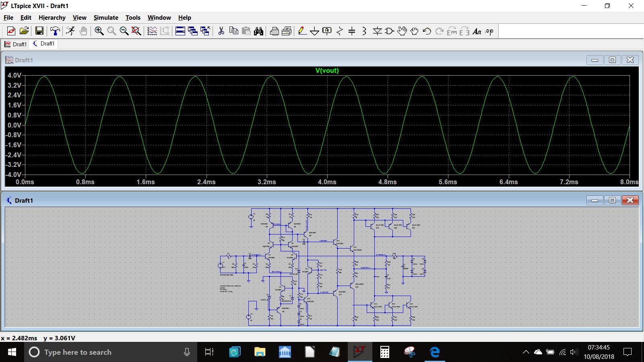
Task: Undo the last action
Action: point(427,31)
